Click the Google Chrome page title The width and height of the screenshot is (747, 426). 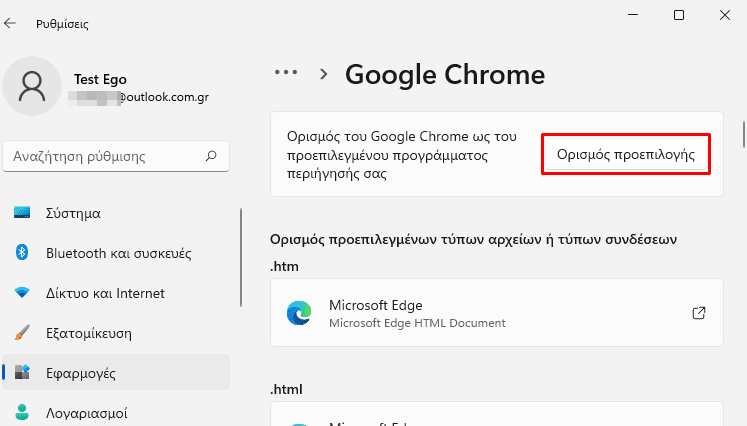(445, 75)
